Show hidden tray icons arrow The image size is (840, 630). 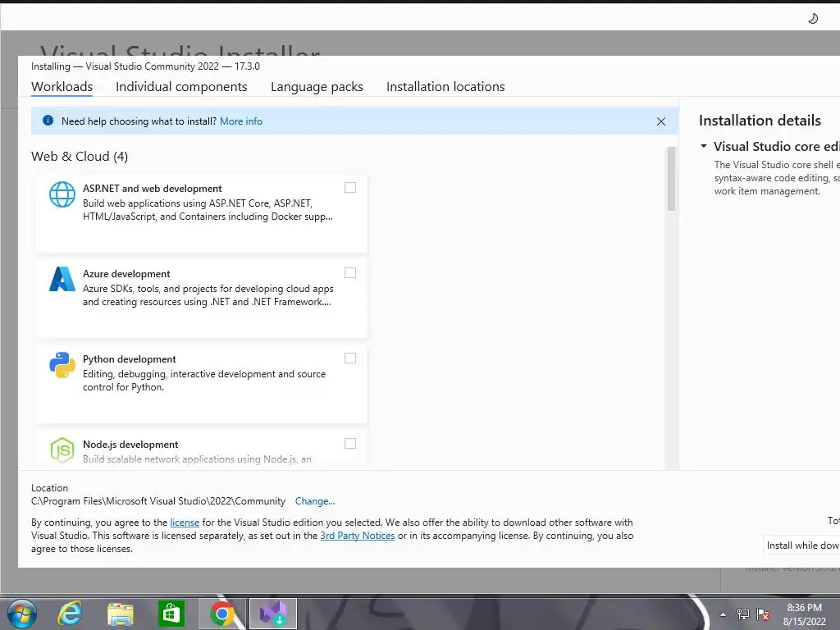[x=723, y=614]
